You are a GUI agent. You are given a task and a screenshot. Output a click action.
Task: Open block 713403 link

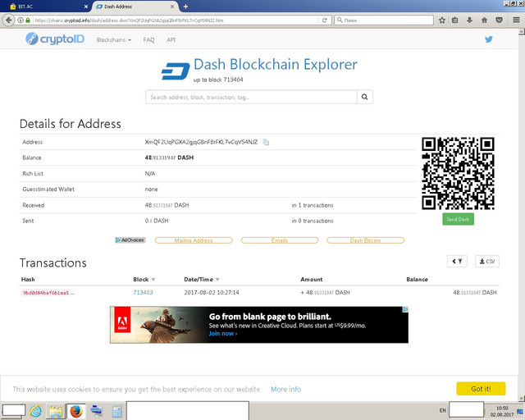pyautogui.click(x=143, y=292)
